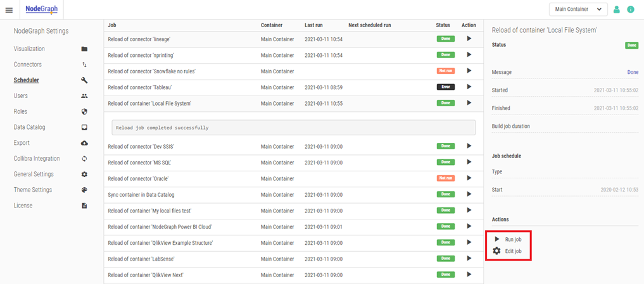The height and width of the screenshot is (284, 644).
Task: Open Collibra Integration settings
Action: click(37, 158)
